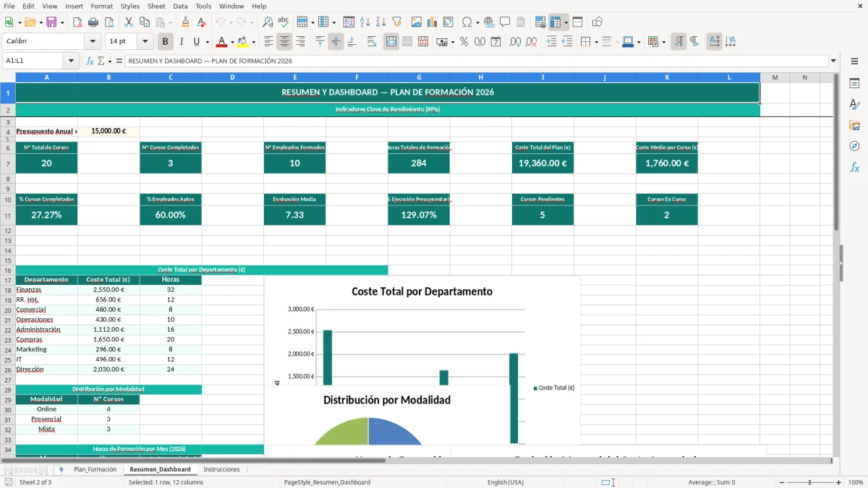The image size is (868, 488).
Task: Open sidebar Navigator panel
Action: click(854, 147)
